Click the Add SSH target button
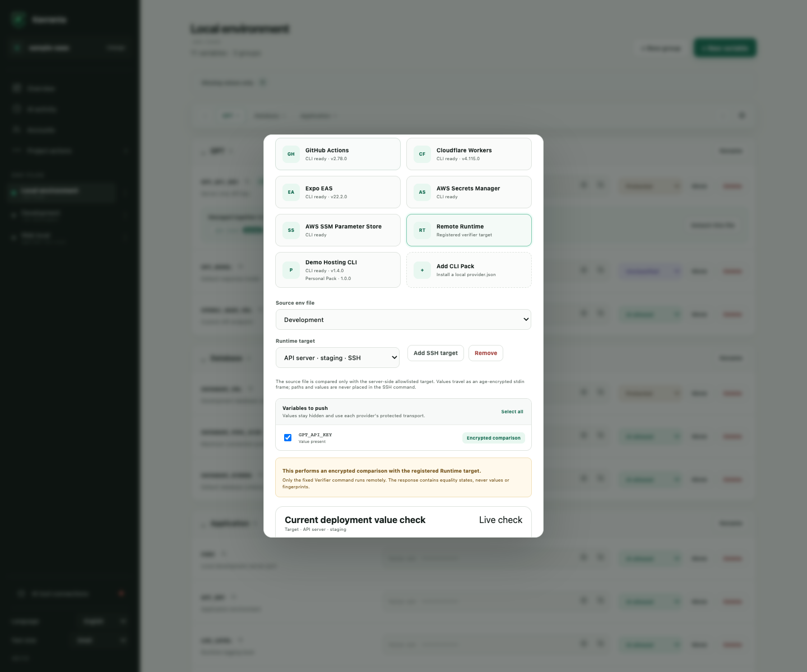The width and height of the screenshot is (807, 672). [x=435, y=353]
